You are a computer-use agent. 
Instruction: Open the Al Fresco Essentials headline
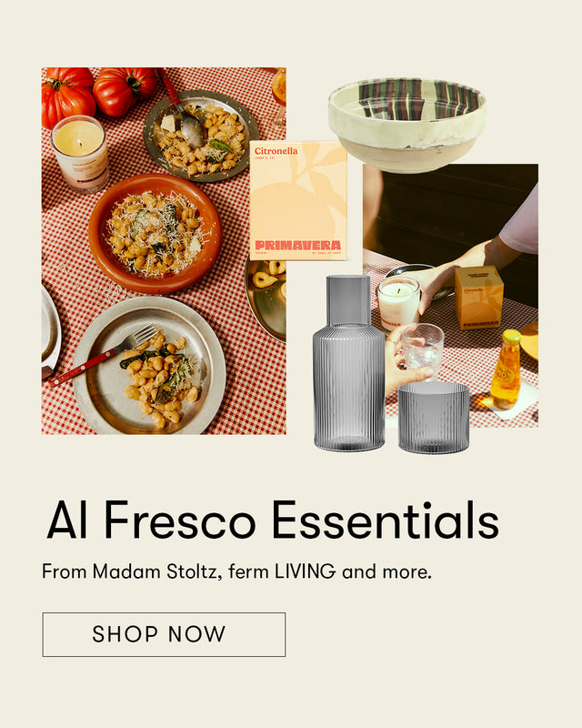(273, 520)
